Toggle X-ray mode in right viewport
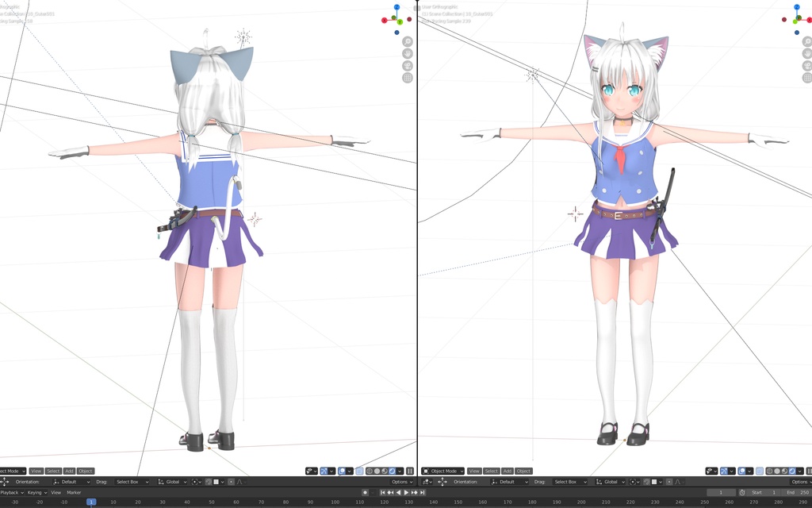The image size is (812, 508). [x=759, y=470]
